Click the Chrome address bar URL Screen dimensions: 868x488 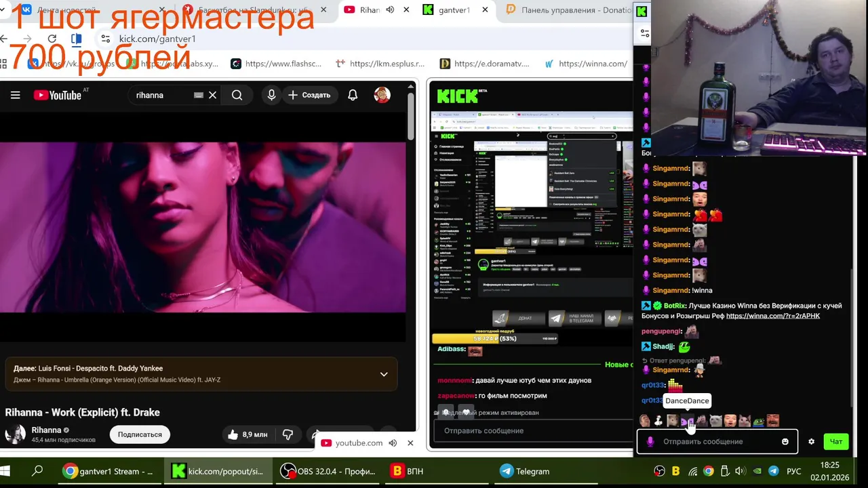tap(157, 39)
